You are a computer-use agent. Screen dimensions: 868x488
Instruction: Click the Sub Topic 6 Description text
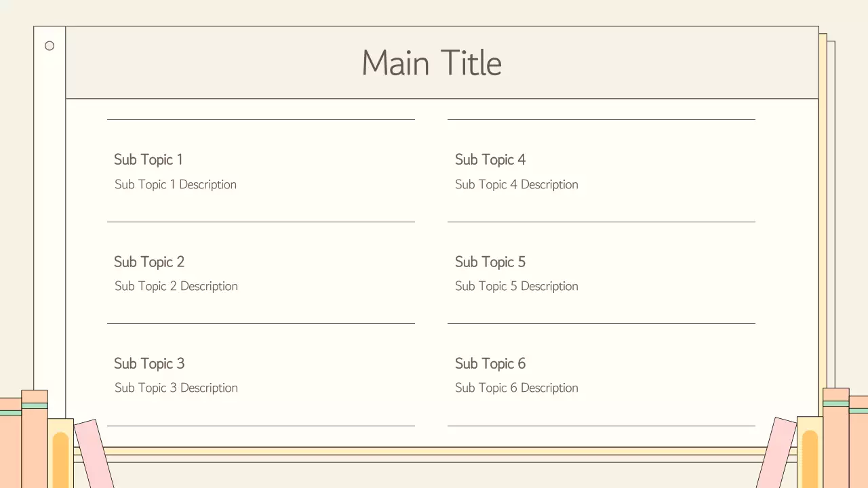point(516,388)
